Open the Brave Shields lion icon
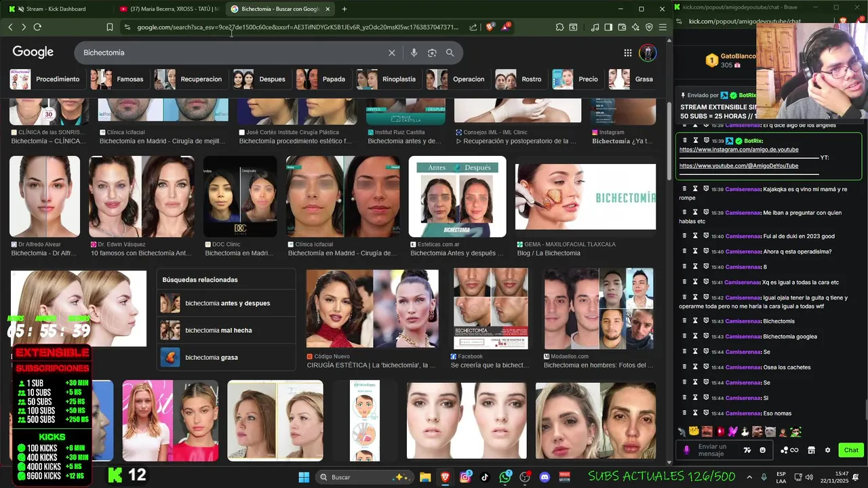 pos(490,27)
